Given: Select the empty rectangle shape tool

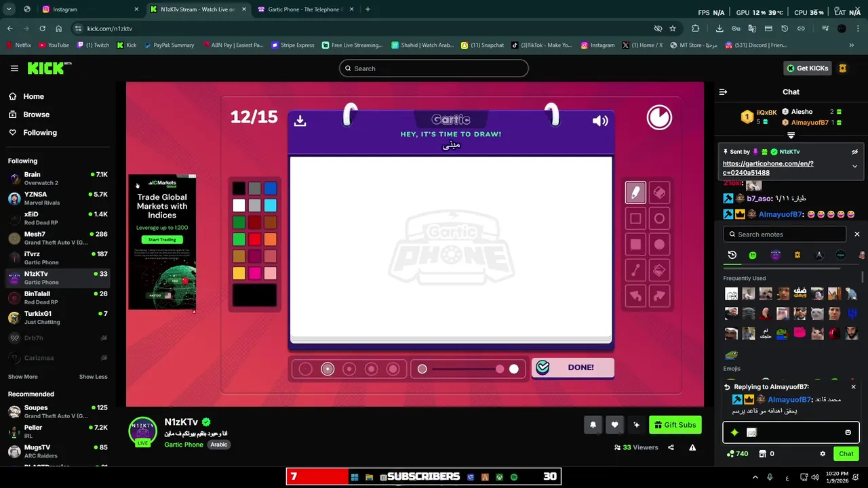Looking at the screenshot, I should 635,218.
